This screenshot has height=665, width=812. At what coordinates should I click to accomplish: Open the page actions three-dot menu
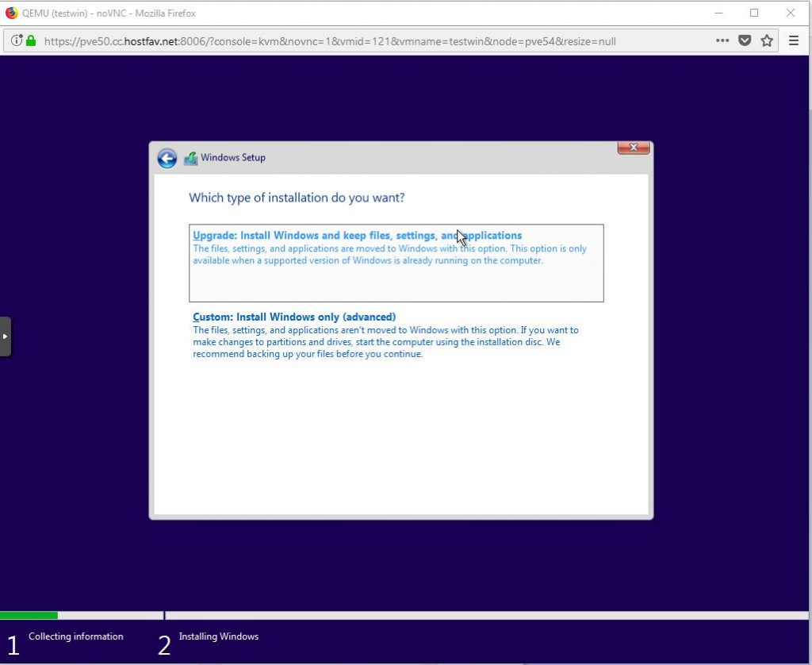(x=722, y=40)
